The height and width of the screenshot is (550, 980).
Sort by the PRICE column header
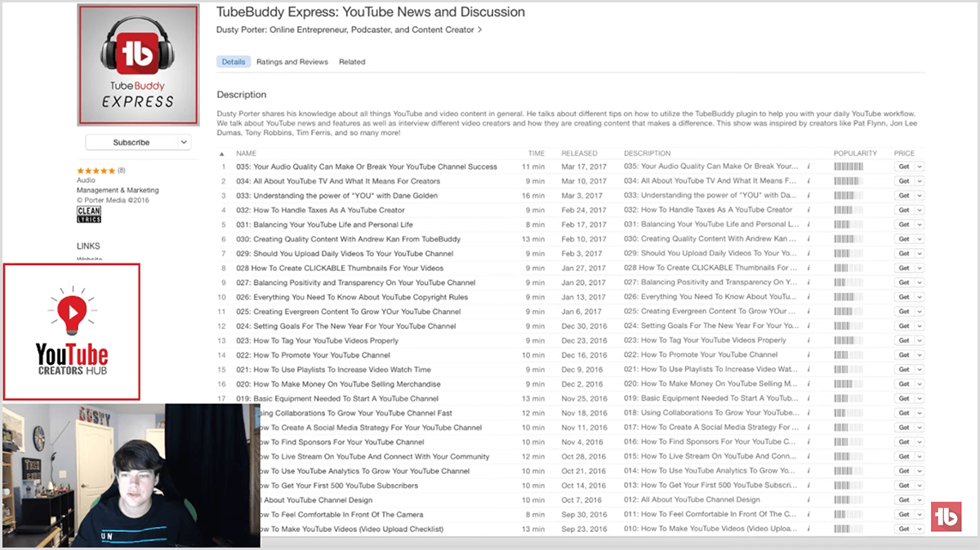pos(904,153)
